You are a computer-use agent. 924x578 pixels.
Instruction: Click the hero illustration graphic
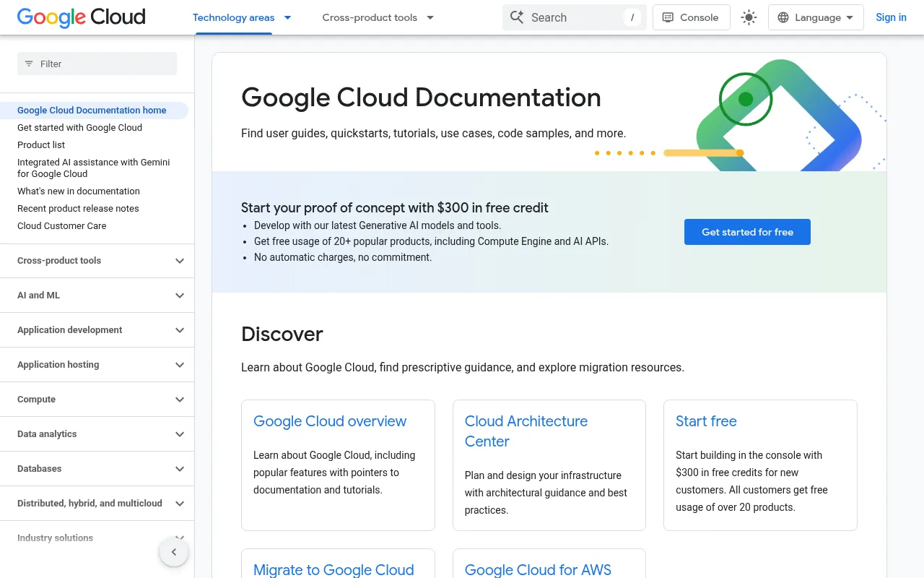click(740, 115)
